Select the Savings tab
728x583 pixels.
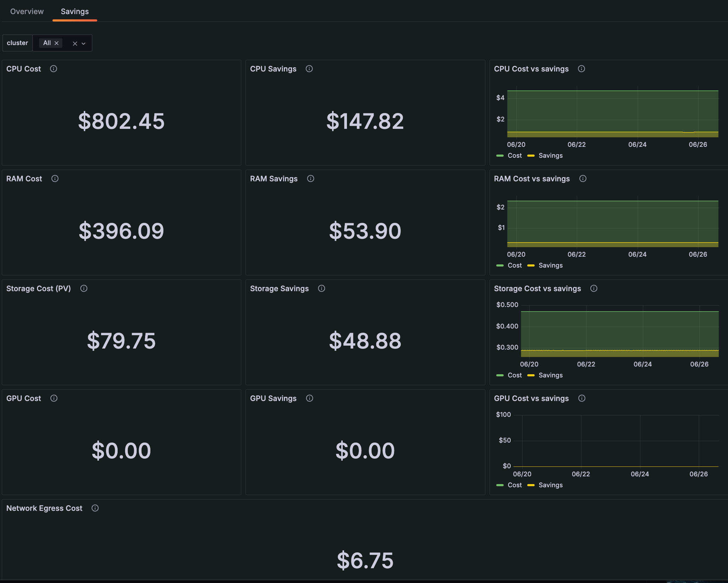[x=74, y=11]
